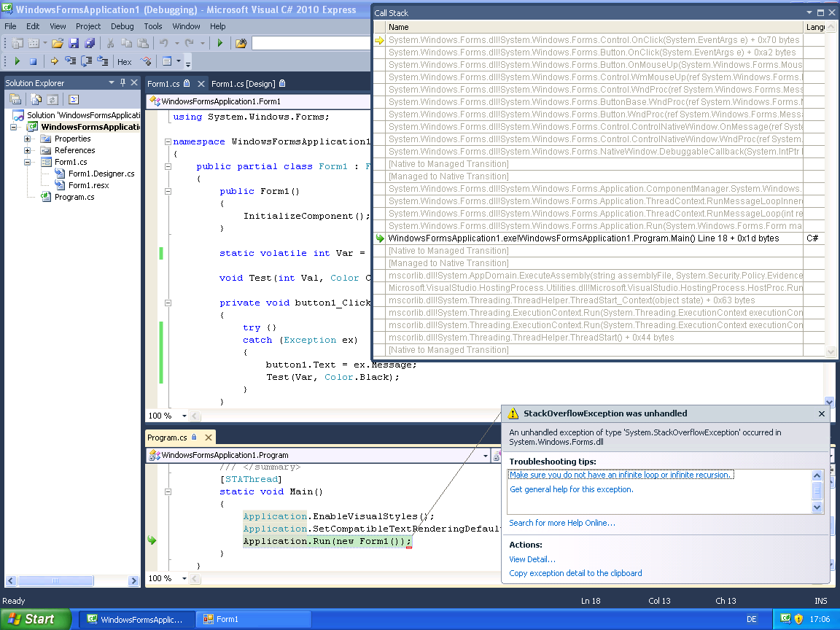Collapse the Form1.cs tree node
Screen dimensions: 840x630
[27, 163]
